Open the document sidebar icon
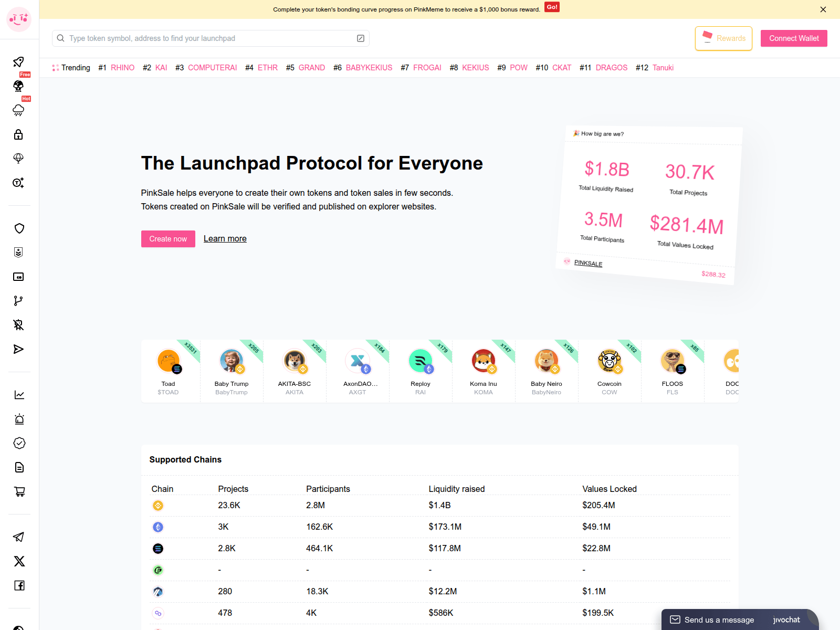Viewport: 840px width, 630px height. [x=19, y=467]
